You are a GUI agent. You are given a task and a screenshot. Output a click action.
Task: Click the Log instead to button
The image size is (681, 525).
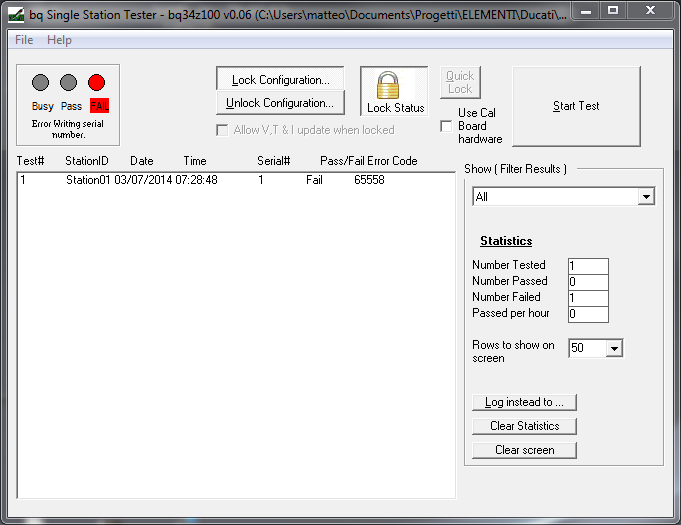pyautogui.click(x=524, y=402)
